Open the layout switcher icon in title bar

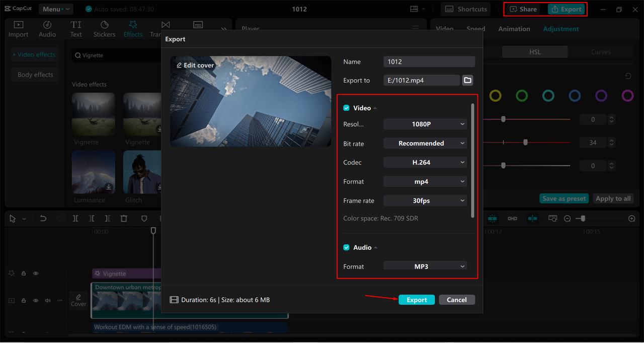[414, 9]
